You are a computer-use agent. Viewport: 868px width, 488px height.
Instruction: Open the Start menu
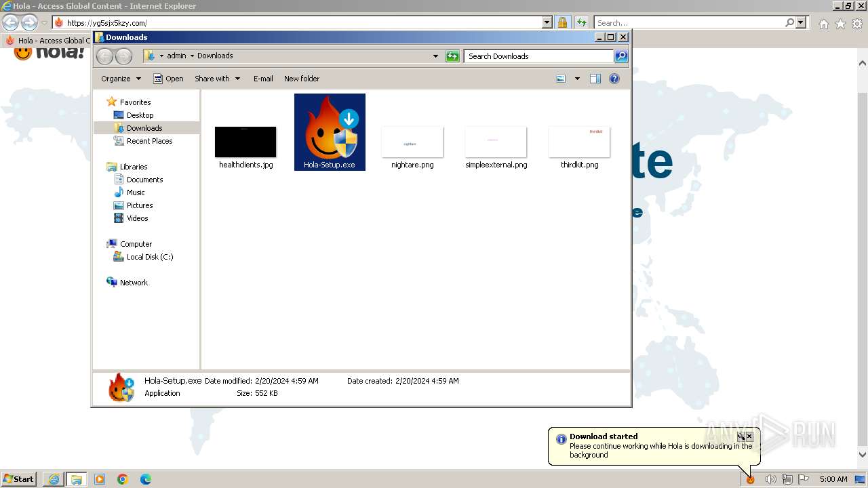18,479
